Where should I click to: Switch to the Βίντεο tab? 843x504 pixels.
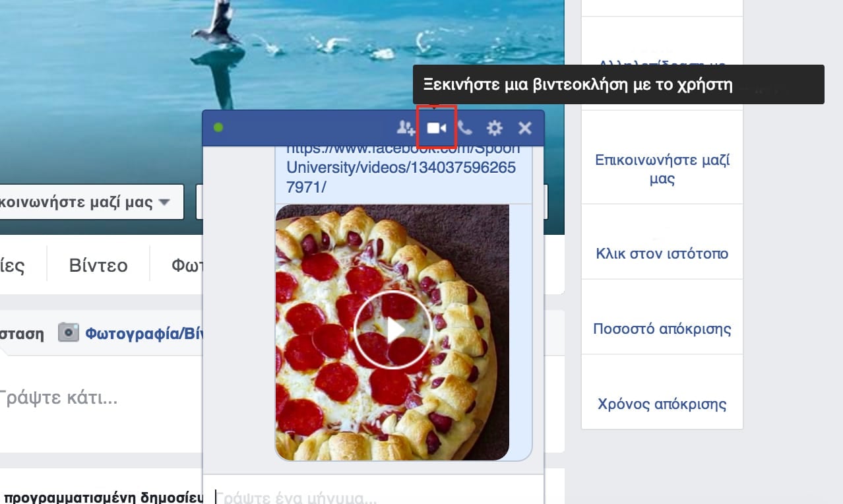point(98,266)
